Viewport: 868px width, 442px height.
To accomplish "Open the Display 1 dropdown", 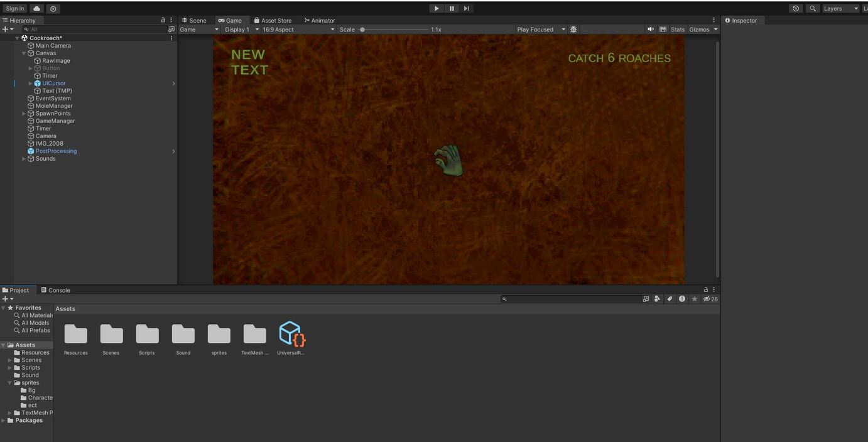I will 241,30.
